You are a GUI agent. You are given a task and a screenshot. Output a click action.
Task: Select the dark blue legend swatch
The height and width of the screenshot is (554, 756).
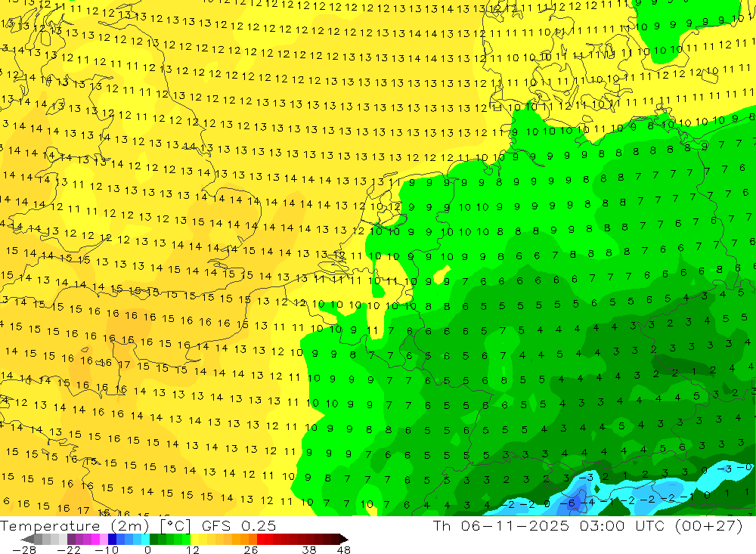pos(112,539)
